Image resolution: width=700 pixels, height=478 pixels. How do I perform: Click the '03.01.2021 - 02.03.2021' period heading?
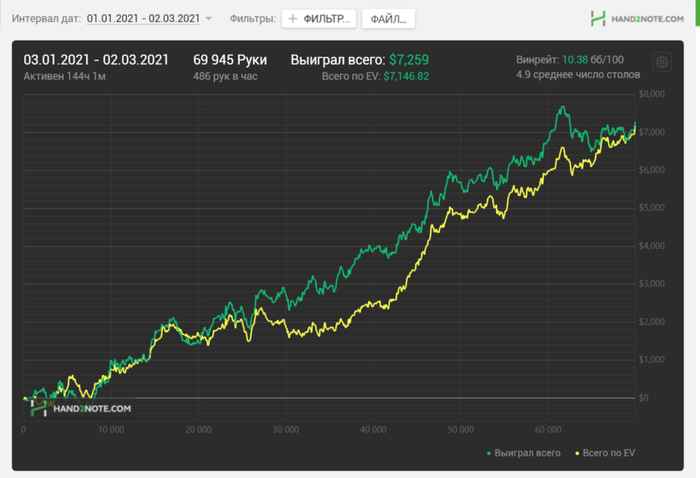click(x=96, y=60)
